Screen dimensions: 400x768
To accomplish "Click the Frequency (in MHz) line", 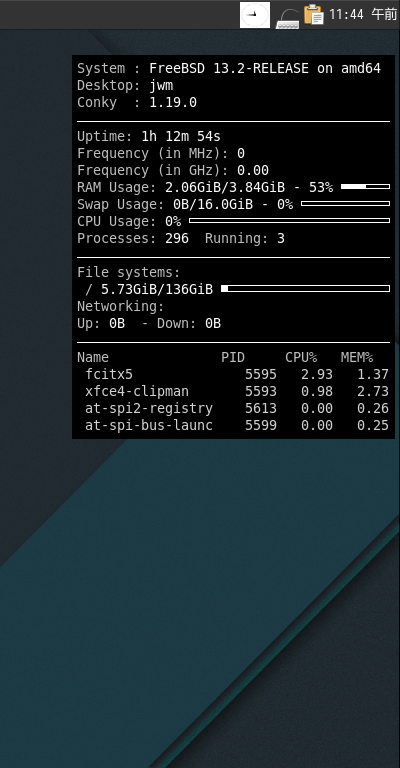I will pyautogui.click(x=161, y=153).
